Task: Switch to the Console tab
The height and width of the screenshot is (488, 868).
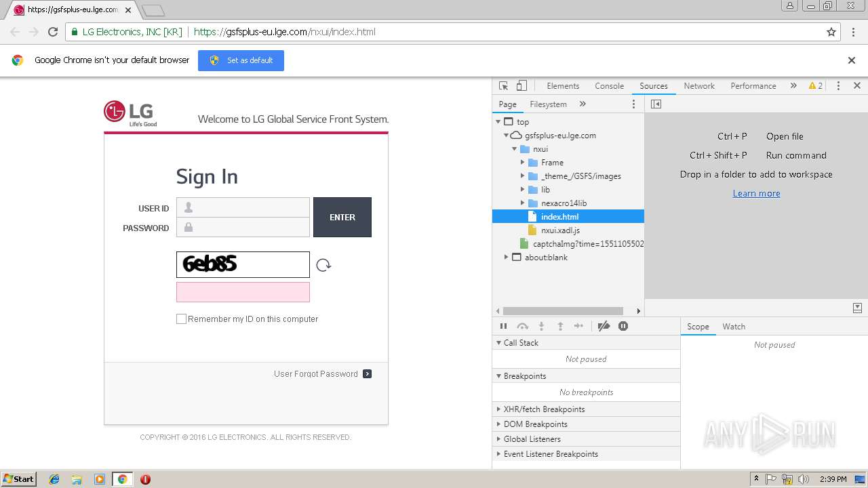Action: pos(609,86)
